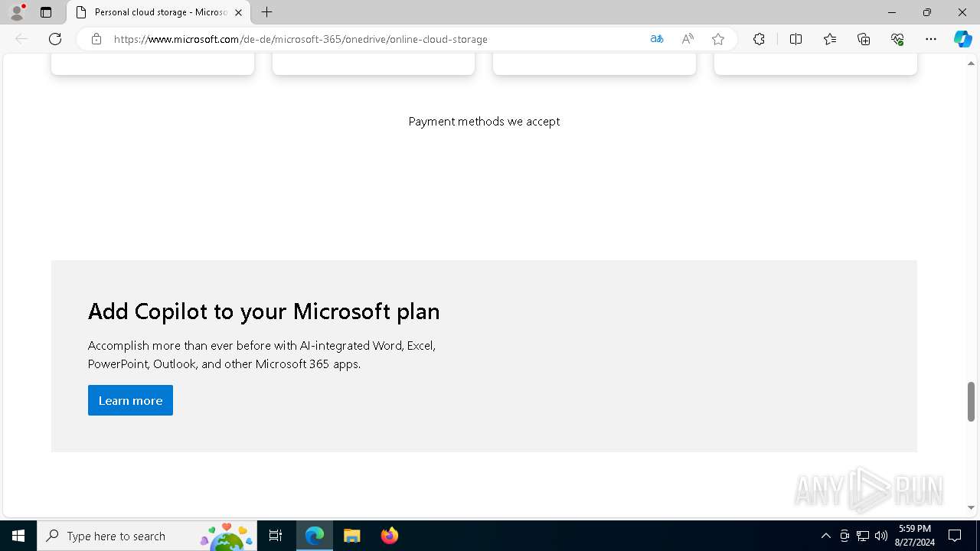
Task: Open File Explorer from taskbar
Action: [x=352, y=536]
